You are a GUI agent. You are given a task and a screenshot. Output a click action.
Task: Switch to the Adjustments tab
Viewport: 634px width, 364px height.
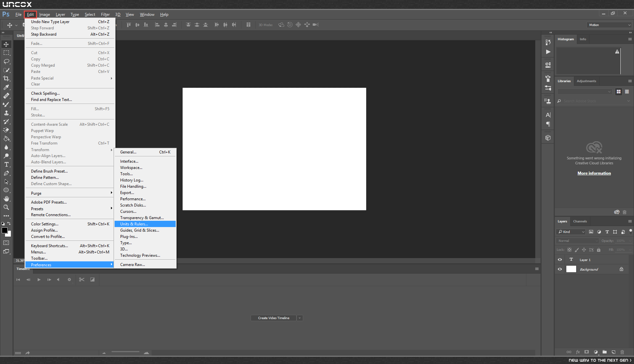pyautogui.click(x=586, y=81)
